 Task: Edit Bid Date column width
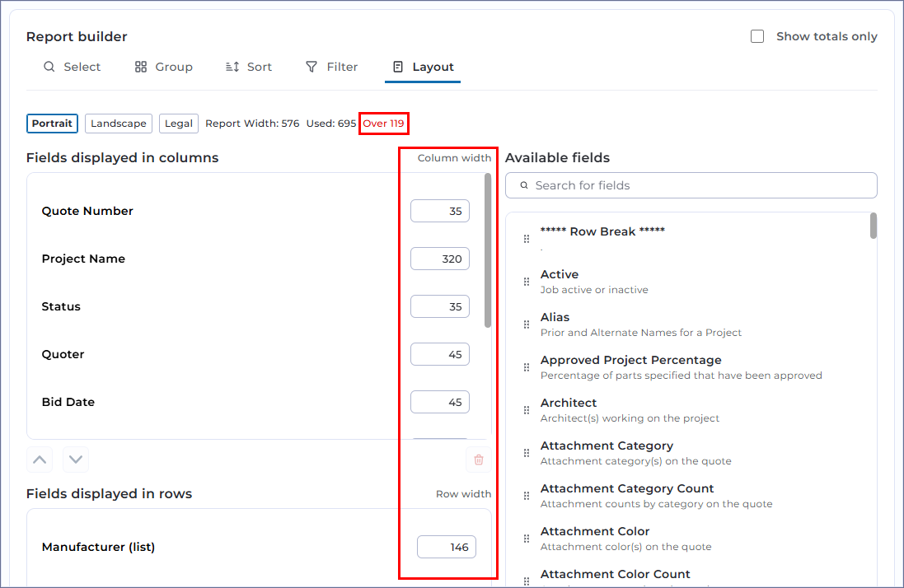440,402
